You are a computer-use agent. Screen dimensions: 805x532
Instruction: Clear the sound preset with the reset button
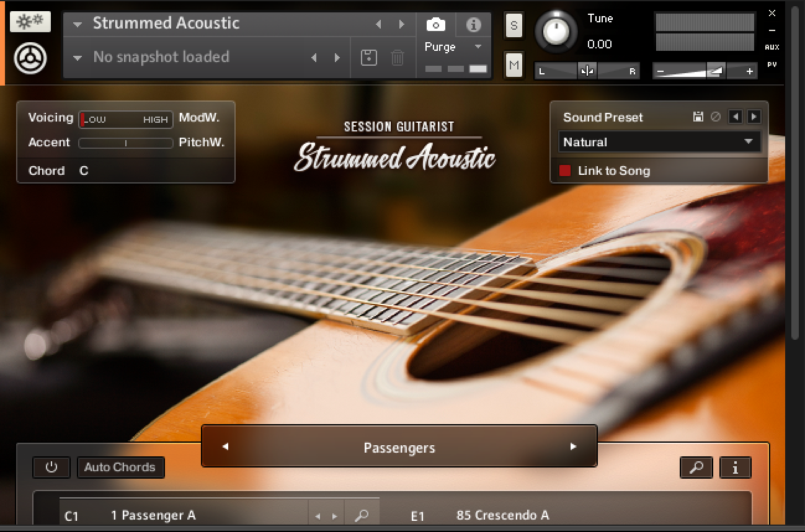click(x=716, y=117)
